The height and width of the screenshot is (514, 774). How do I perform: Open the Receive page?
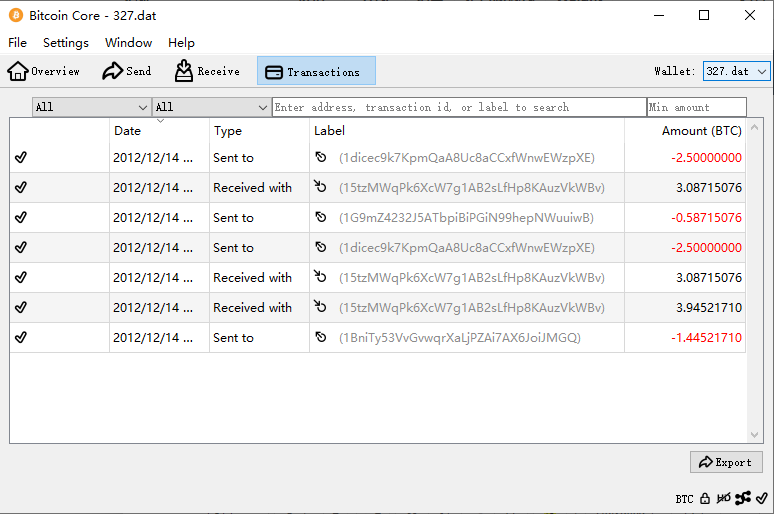click(208, 71)
